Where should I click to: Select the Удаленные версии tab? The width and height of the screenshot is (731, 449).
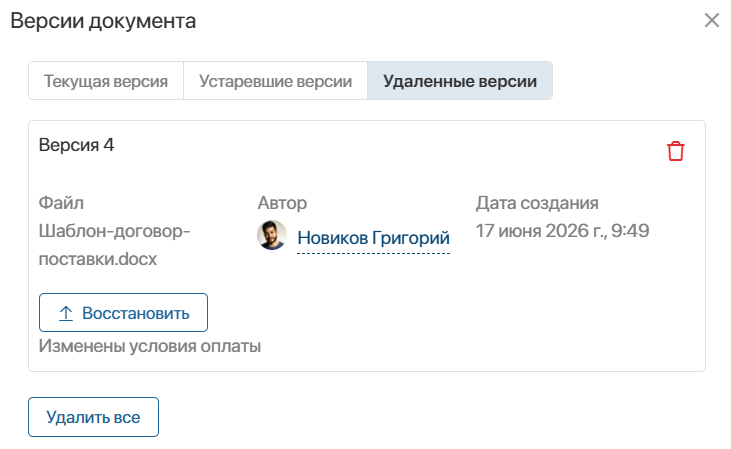point(460,81)
